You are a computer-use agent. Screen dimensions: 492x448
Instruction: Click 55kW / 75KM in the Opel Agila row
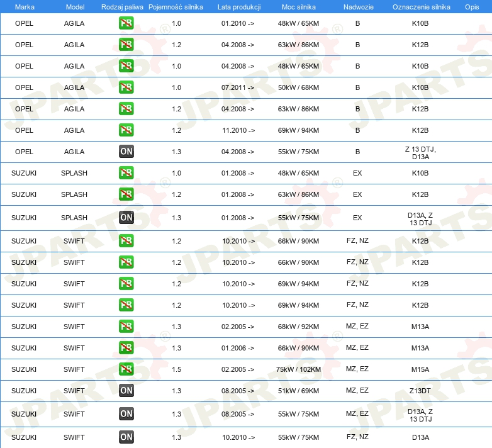coord(298,152)
